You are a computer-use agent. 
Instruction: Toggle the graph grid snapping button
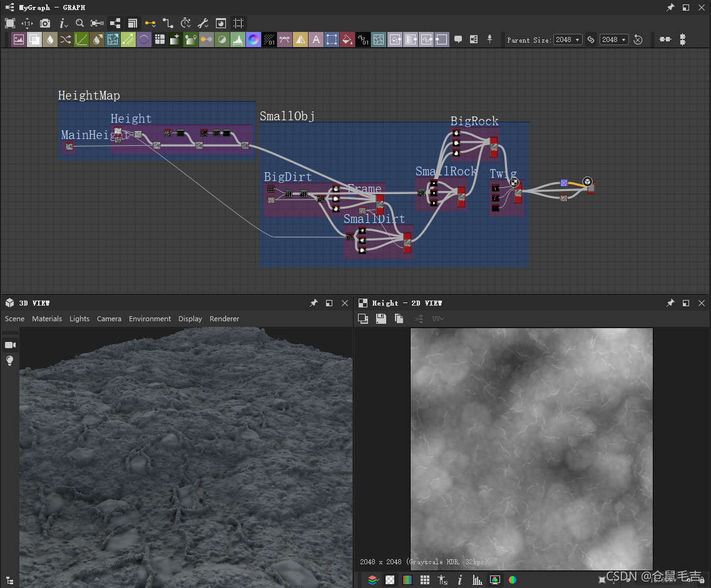point(238,23)
